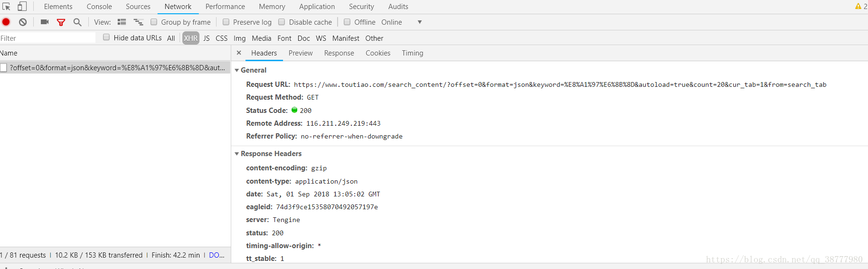Filter requests by Doc
This screenshot has height=269, width=868.
pos(304,38)
